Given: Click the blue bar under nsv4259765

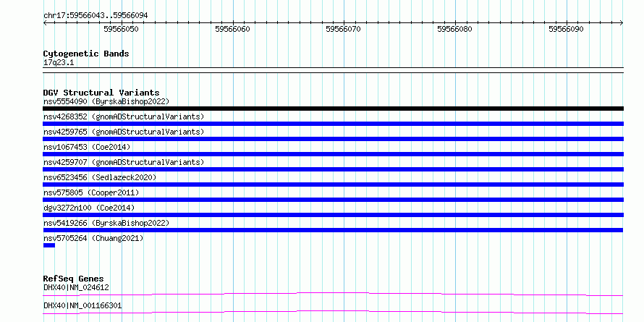Looking at the screenshot, I should click(333, 139).
